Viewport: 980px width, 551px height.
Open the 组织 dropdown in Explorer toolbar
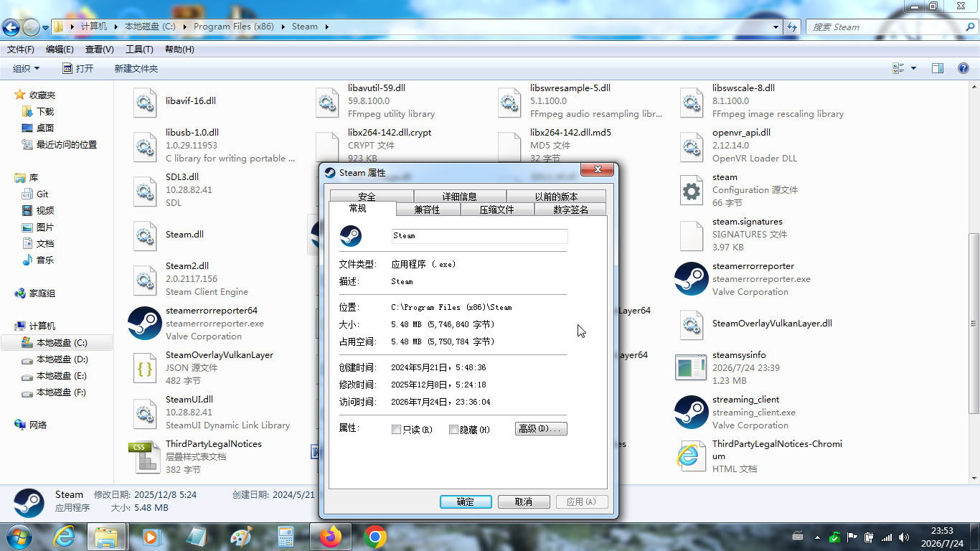tap(27, 68)
